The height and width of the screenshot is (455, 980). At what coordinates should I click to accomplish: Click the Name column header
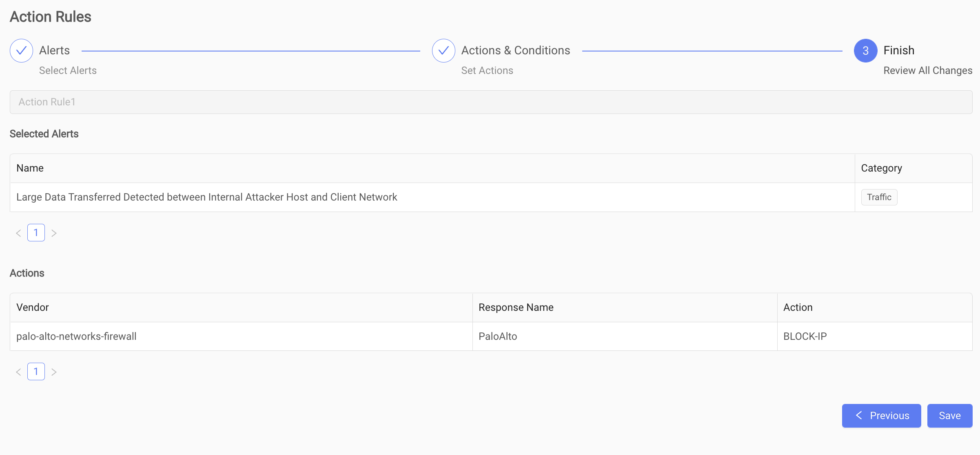tap(432, 168)
